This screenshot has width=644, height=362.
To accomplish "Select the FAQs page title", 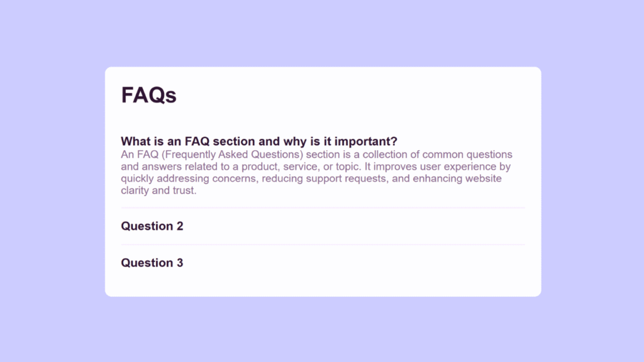I will 148,95.
